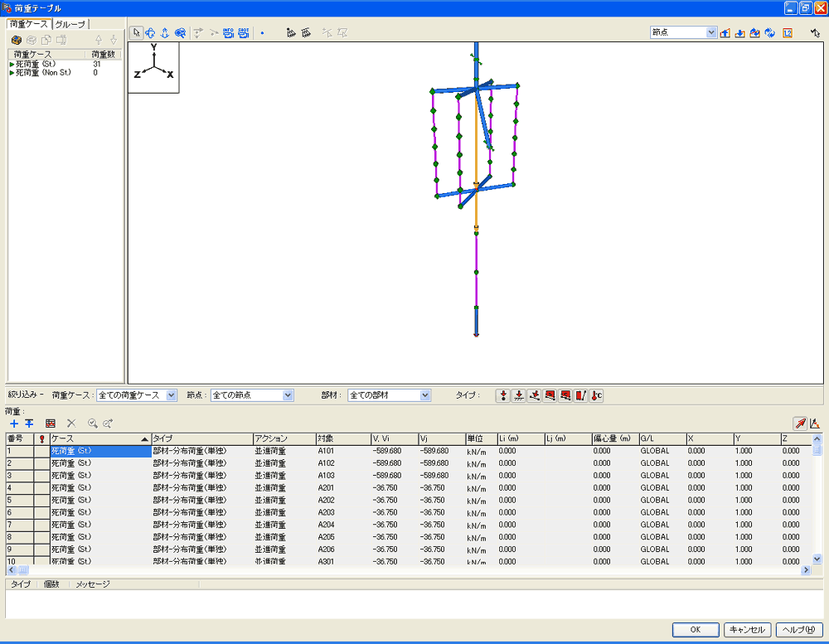Switch to the グループ tab
The height and width of the screenshot is (644, 829).
click(x=70, y=24)
